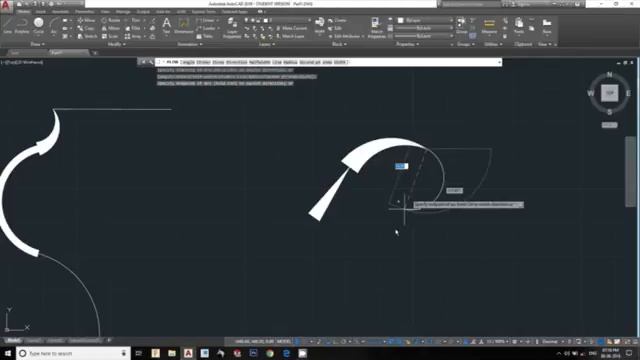
Task: Expand the Layers panel
Action: 267,44
